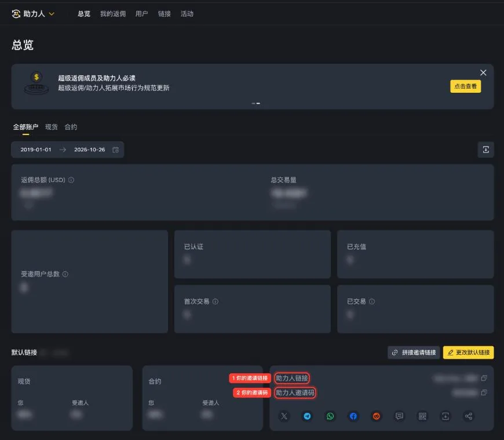
Task: Click the 现货 rebate card title
Action: (24, 381)
